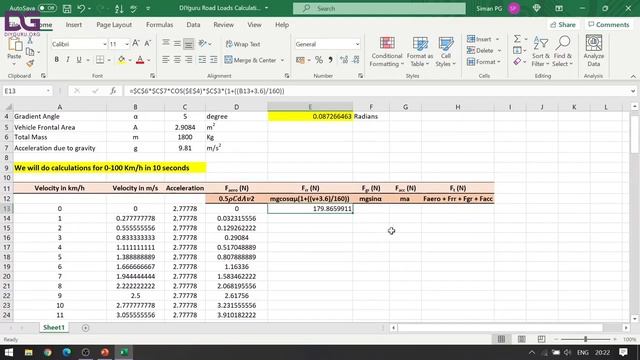
Task: Open Cell Styles gallery
Action: (x=445, y=51)
